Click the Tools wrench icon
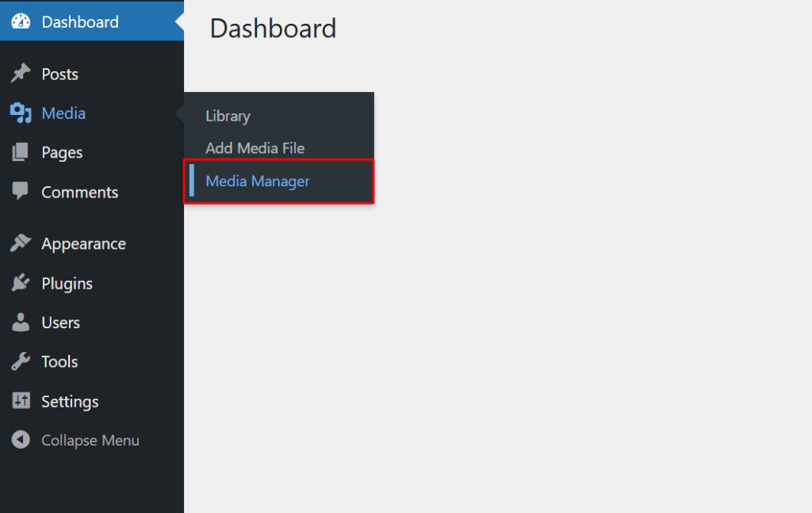Screen dimensions: 812x513 21,362
